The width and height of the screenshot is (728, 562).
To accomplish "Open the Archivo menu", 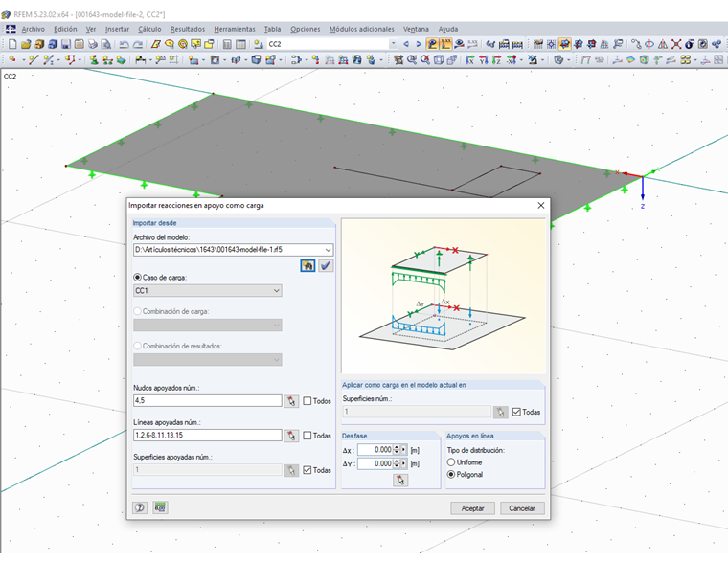I will coord(33,29).
